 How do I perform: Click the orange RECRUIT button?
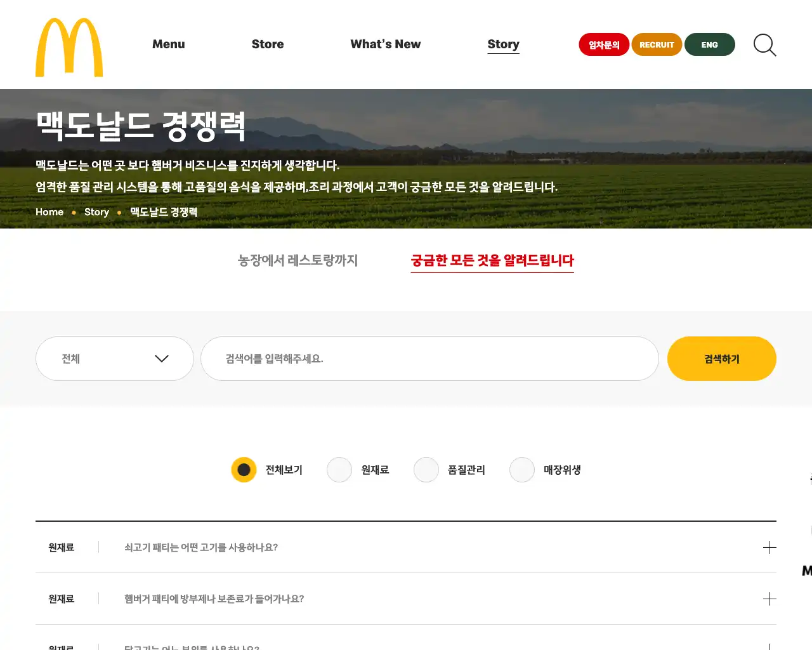(657, 44)
